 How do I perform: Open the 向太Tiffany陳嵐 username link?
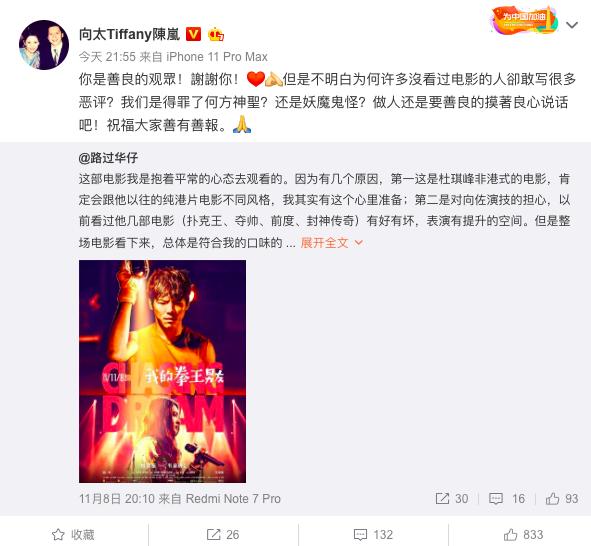(129, 34)
